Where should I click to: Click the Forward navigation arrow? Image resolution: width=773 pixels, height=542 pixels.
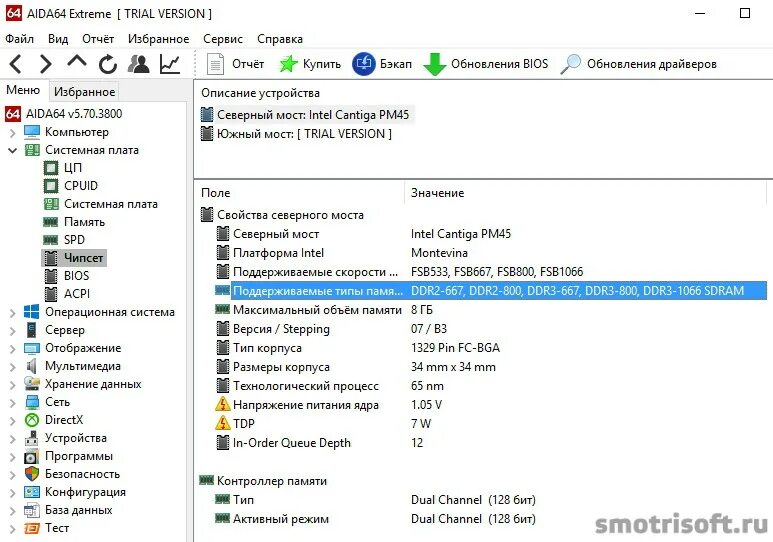(45, 64)
